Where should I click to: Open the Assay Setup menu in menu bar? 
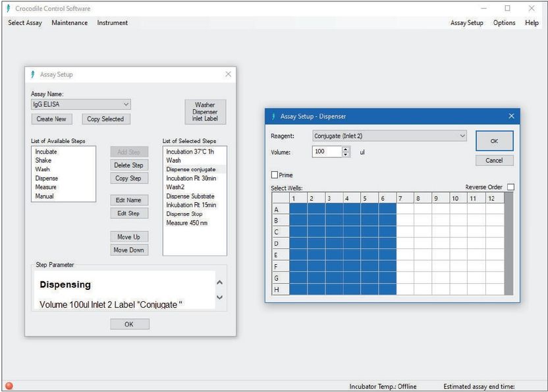(x=466, y=23)
